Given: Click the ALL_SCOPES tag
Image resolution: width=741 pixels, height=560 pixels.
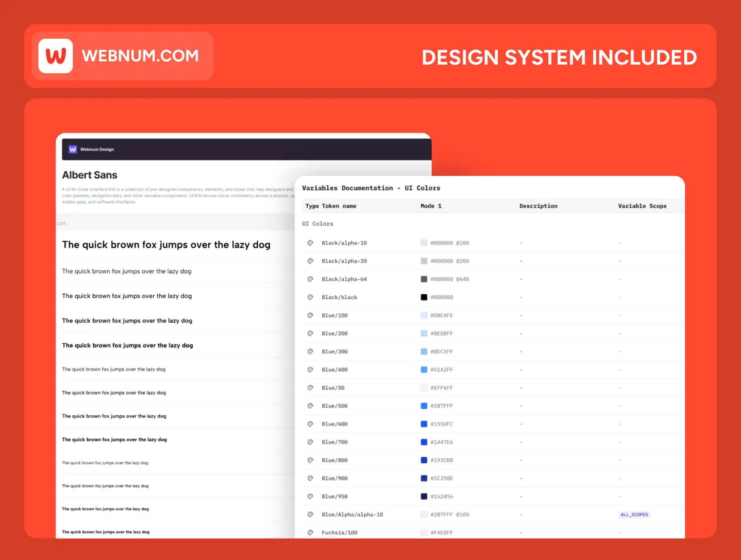Looking at the screenshot, I should [634, 515].
